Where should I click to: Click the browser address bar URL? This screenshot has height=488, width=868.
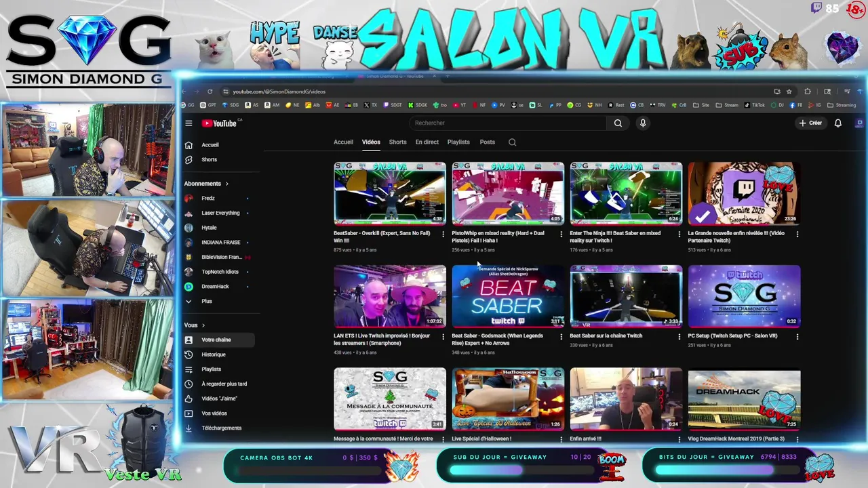click(279, 91)
